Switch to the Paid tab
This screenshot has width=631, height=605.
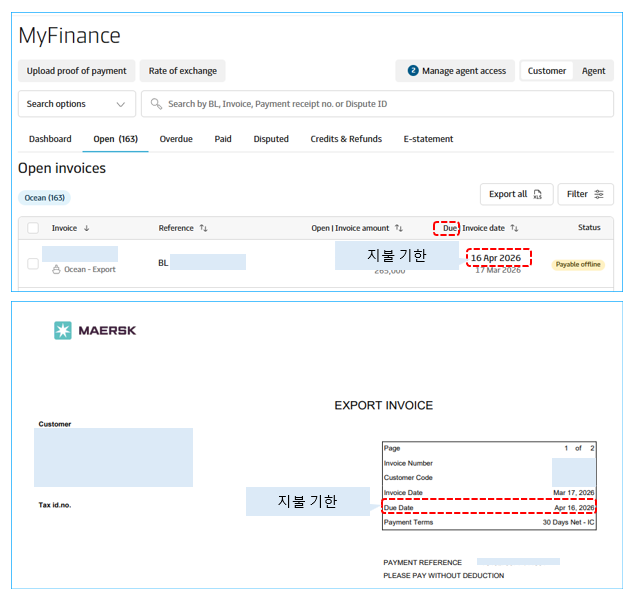pos(223,139)
